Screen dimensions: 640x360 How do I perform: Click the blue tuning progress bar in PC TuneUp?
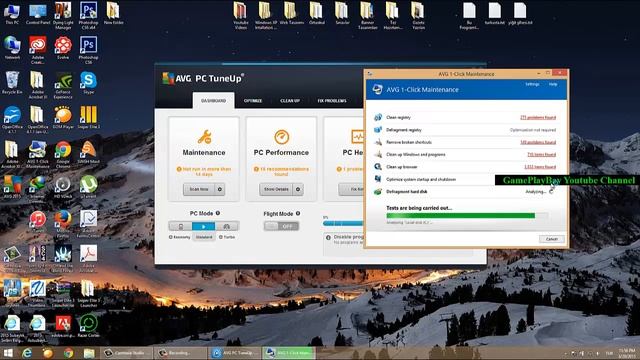pos(343,223)
